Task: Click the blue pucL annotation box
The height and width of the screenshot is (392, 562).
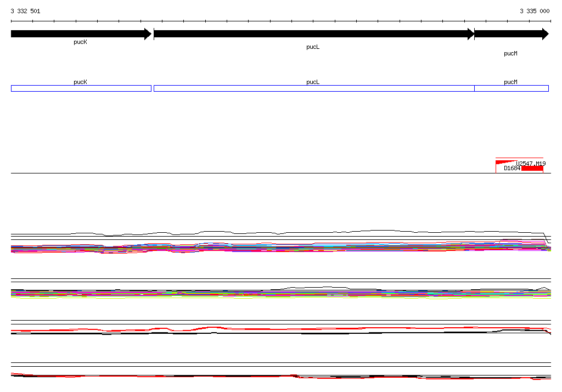Action: click(314, 88)
